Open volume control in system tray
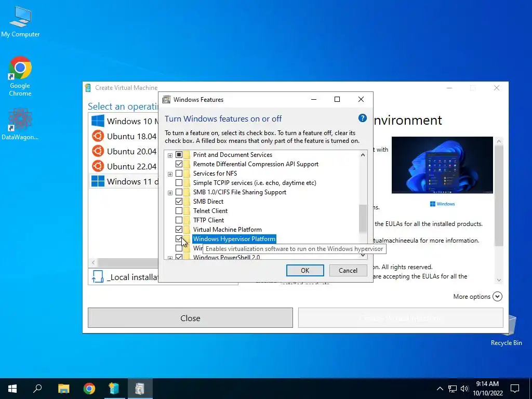Viewport: 532px width, 399px height. click(x=464, y=389)
